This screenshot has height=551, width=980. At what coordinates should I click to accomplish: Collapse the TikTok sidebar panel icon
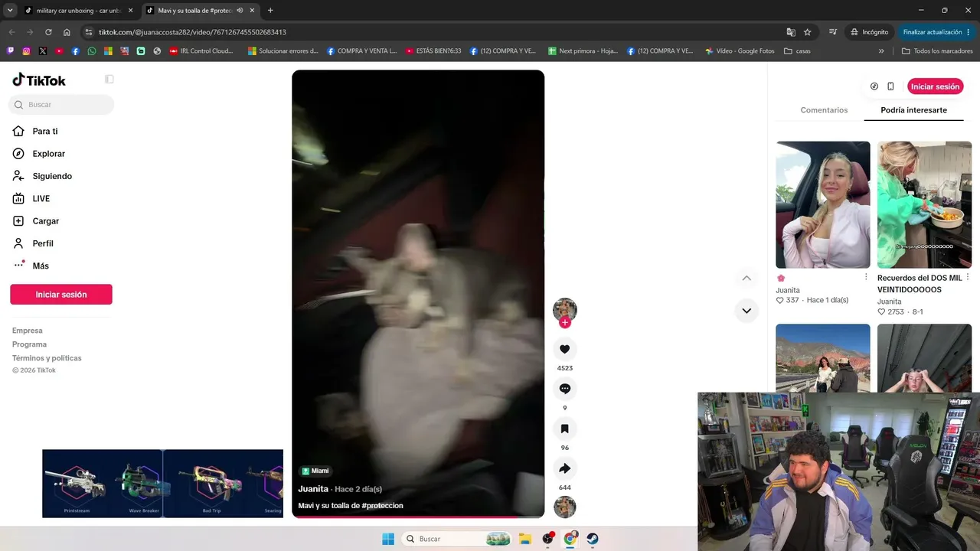(109, 80)
